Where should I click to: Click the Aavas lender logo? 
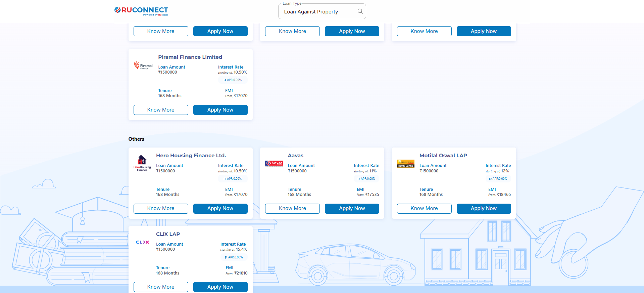pyautogui.click(x=274, y=163)
